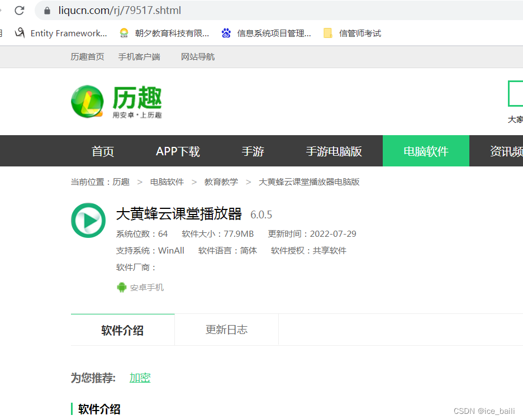523x420 pixels.
Task: Select APP下载 in the navigation bar
Action: point(178,151)
